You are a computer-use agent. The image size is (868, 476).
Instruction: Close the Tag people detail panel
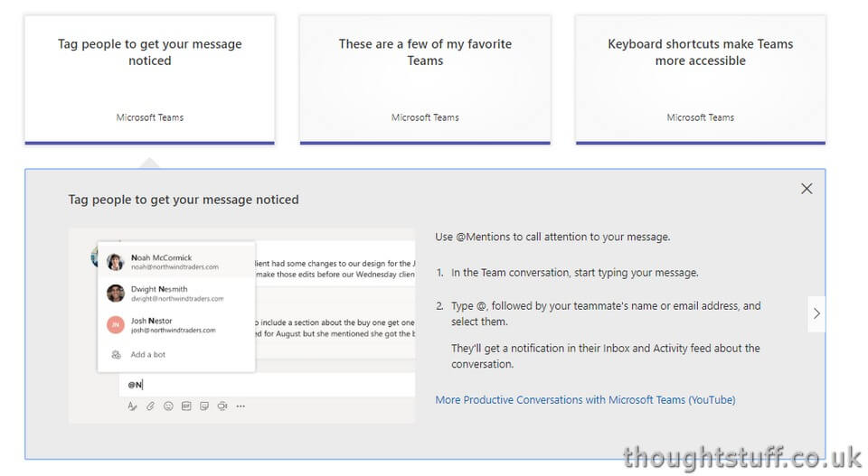pyautogui.click(x=807, y=189)
